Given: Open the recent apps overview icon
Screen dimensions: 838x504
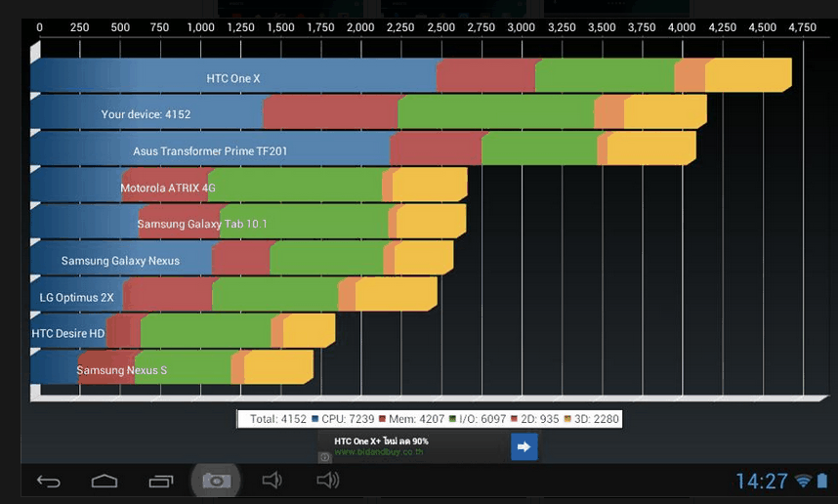Looking at the screenshot, I should tap(161, 482).
